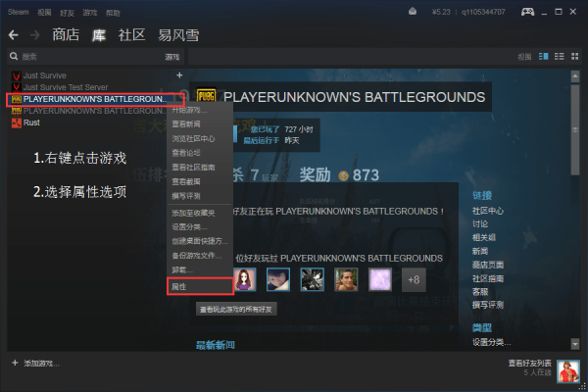This screenshot has height=392, width=588.
Task: Click the scrollbar down arrow
Action: [x=575, y=343]
